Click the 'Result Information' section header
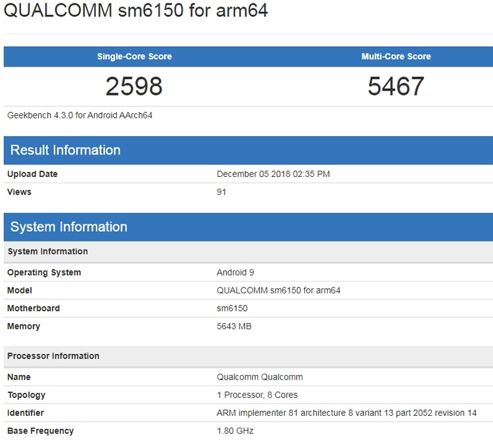493x448 pixels. [x=248, y=151]
